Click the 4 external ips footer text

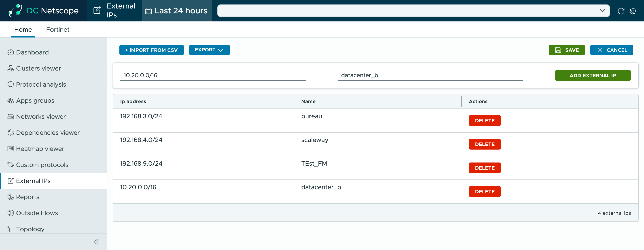click(x=614, y=213)
